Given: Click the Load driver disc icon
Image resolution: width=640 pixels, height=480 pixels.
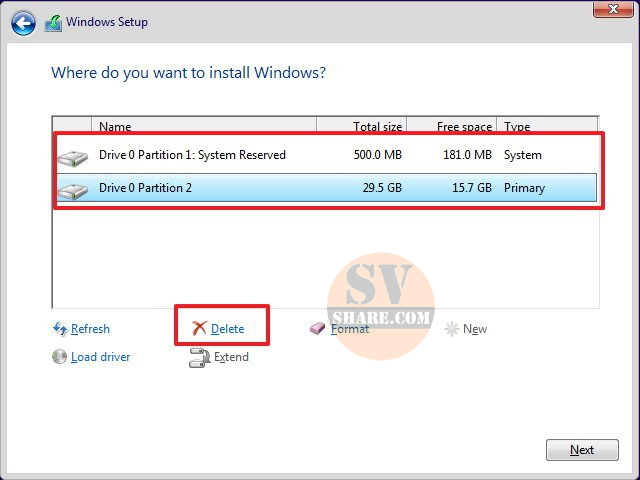Looking at the screenshot, I should [x=60, y=357].
